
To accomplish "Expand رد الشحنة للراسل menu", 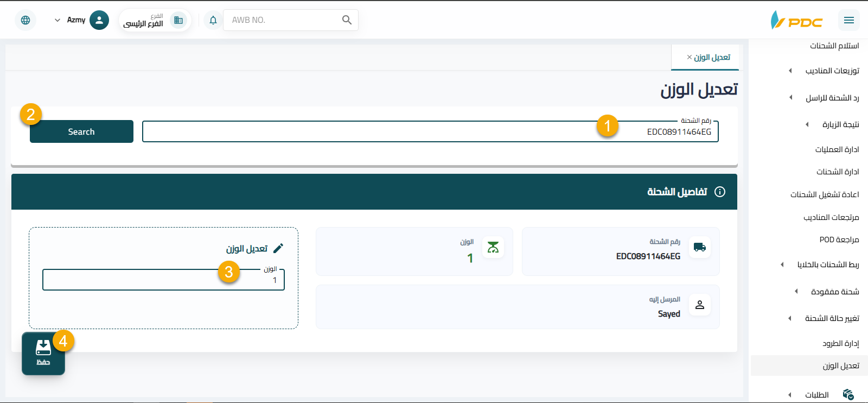I will coord(825,98).
